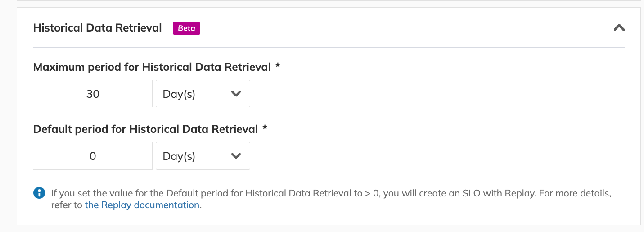Viewport: 644px width, 232px height.
Task: Focus the Default period field showing 0
Action: point(93,156)
